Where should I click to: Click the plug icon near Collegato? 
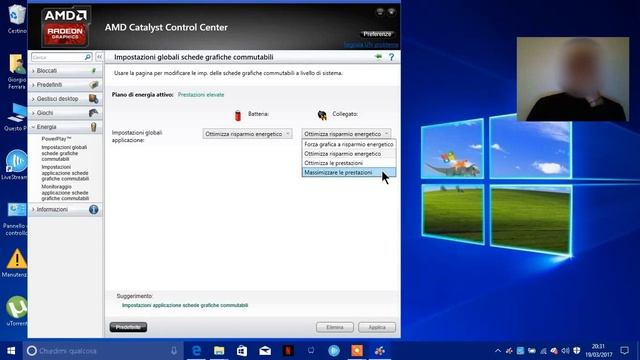[x=322, y=115]
